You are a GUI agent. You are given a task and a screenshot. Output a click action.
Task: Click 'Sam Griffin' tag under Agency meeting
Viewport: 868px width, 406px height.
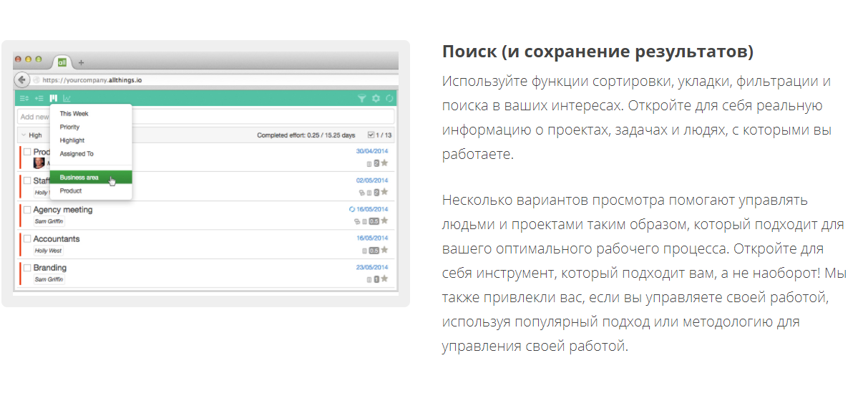[49, 222]
